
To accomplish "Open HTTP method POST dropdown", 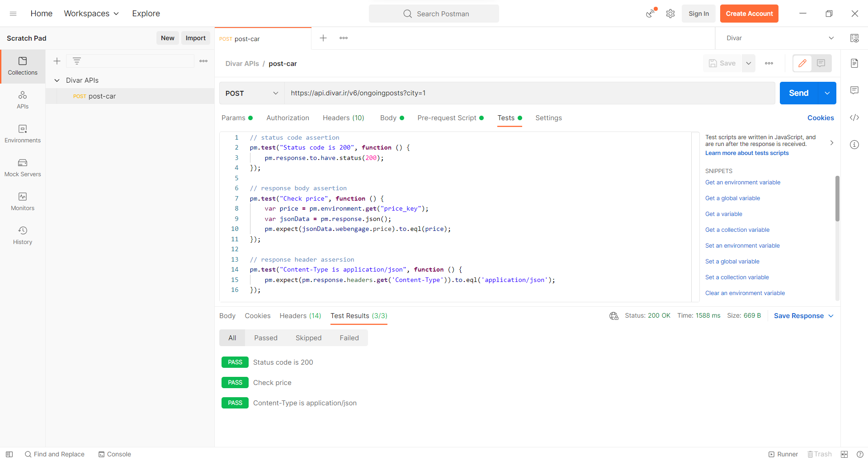I will click(x=252, y=93).
